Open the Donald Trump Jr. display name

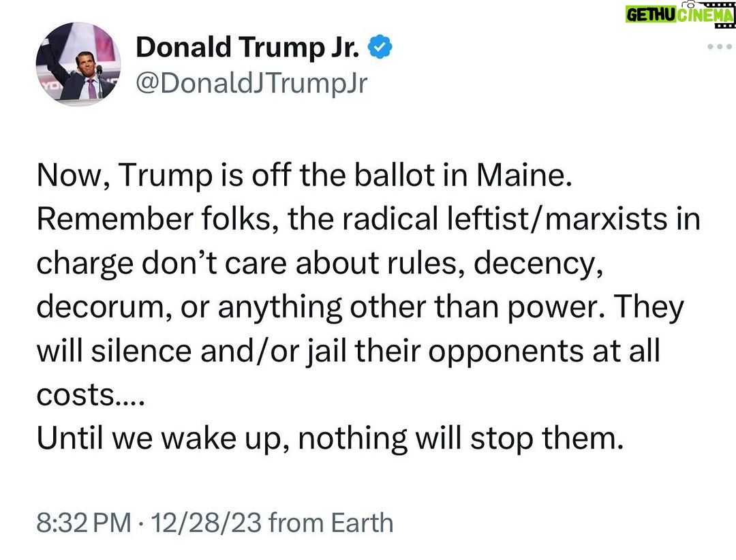[x=247, y=48]
